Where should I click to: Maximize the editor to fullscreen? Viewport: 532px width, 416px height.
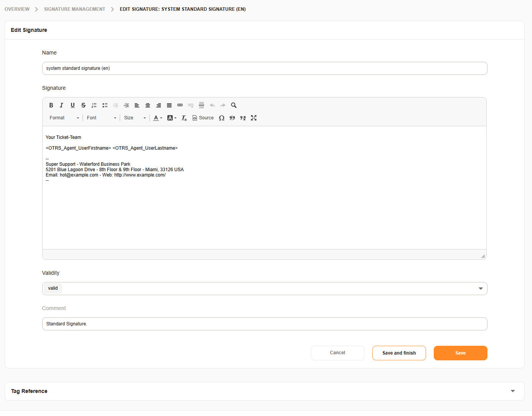point(254,118)
